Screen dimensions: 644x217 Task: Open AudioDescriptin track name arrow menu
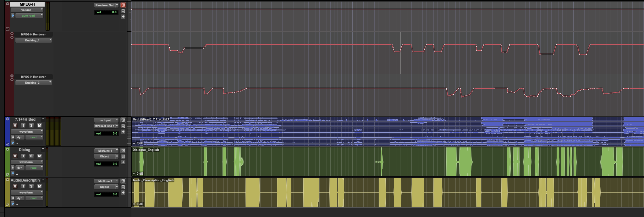point(43,180)
